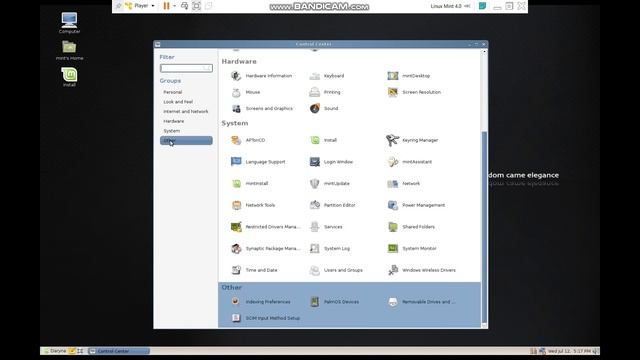Open Shared Folders icon
The width and height of the screenshot is (640, 360).
[393, 227]
